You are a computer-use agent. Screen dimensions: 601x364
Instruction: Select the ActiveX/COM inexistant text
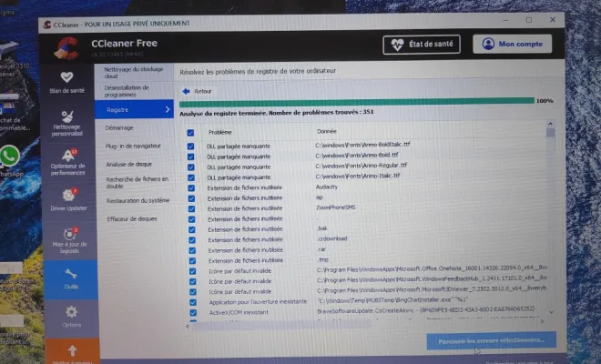(239, 313)
